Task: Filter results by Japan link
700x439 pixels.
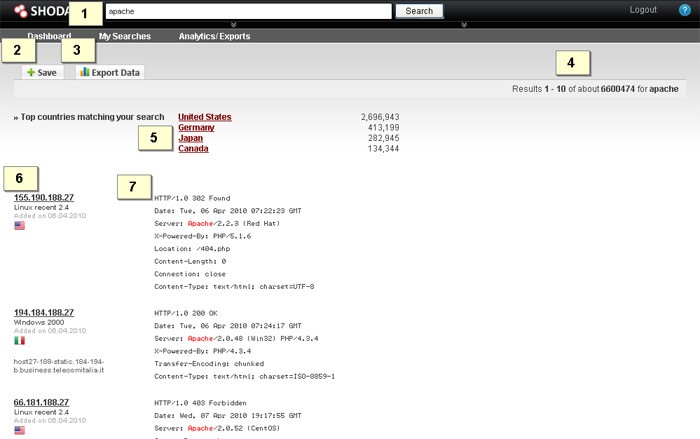Action: coord(191,138)
